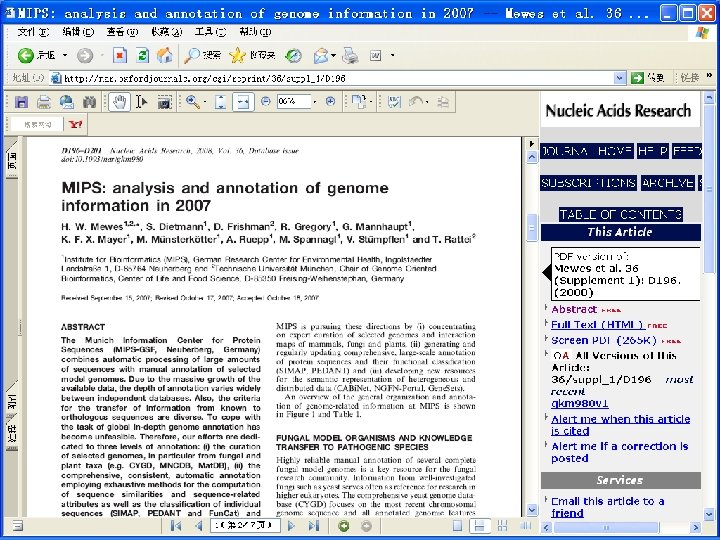Open the PDF zoom percentage dropdown

pyautogui.click(x=315, y=101)
